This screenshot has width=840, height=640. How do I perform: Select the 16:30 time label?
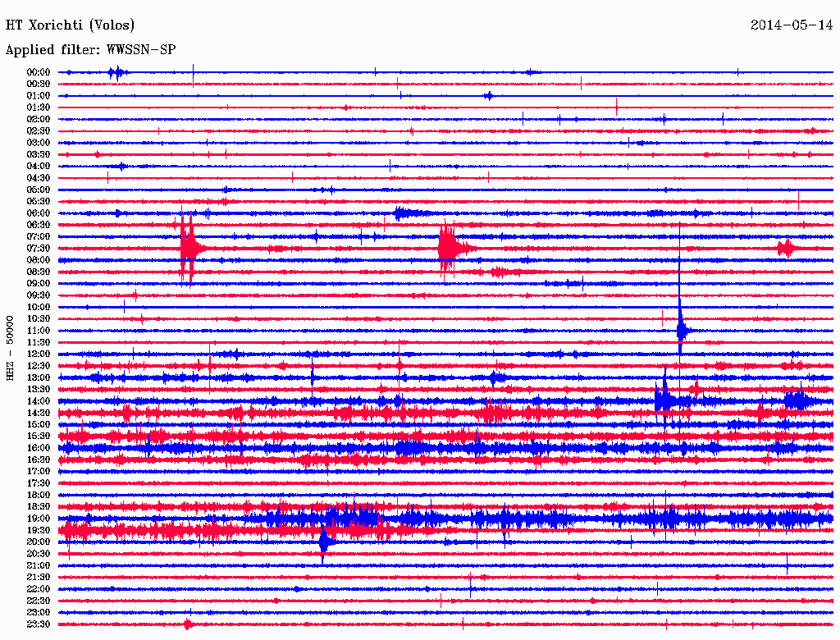[x=38, y=460]
